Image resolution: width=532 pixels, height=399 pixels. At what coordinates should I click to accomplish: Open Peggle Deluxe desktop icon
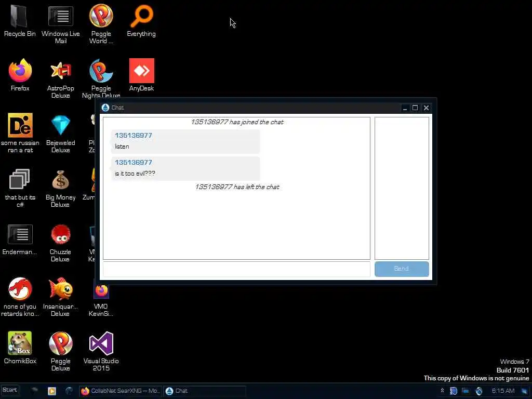(x=60, y=352)
